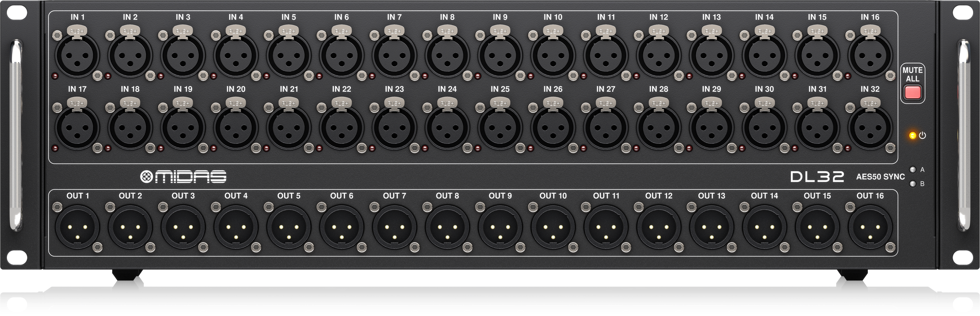Screen dimensions: 980x316
Task: Click the left rack handle
Action: point(16,135)
